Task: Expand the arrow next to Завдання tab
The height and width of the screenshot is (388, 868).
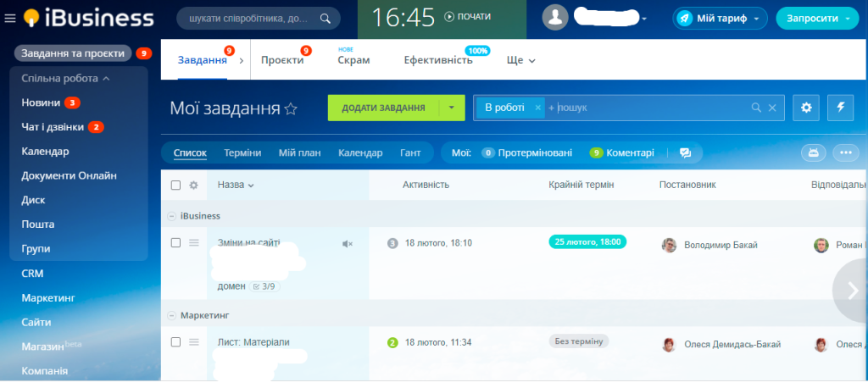Action: pos(242,61)
